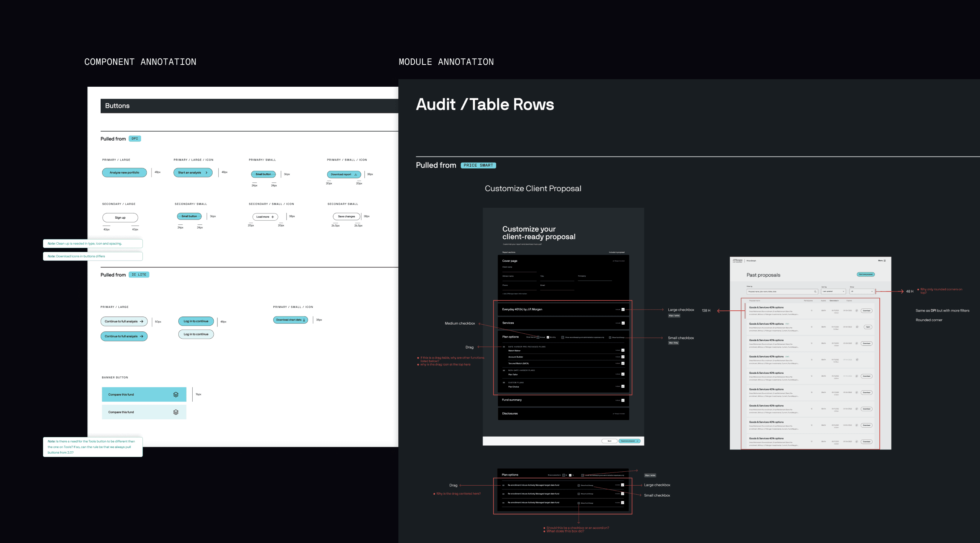
Task: Click the Disclosures section heading
Action: [510, 414]
